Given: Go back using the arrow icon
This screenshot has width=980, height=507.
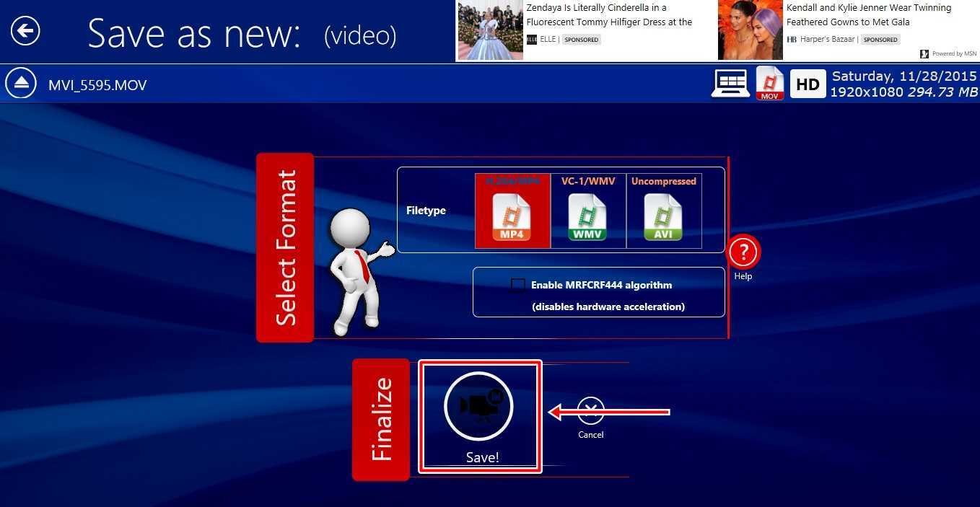Looking at the screenshot, I should pos(25,31).
